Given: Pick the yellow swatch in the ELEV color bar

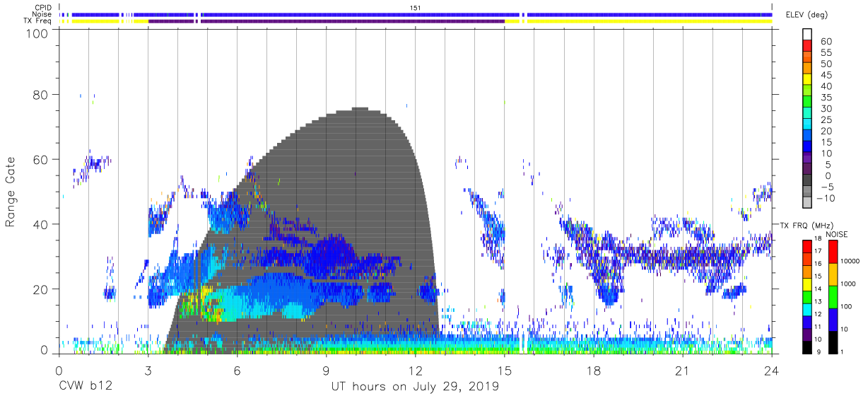Looking at the screenshot, I should point(807,79).
